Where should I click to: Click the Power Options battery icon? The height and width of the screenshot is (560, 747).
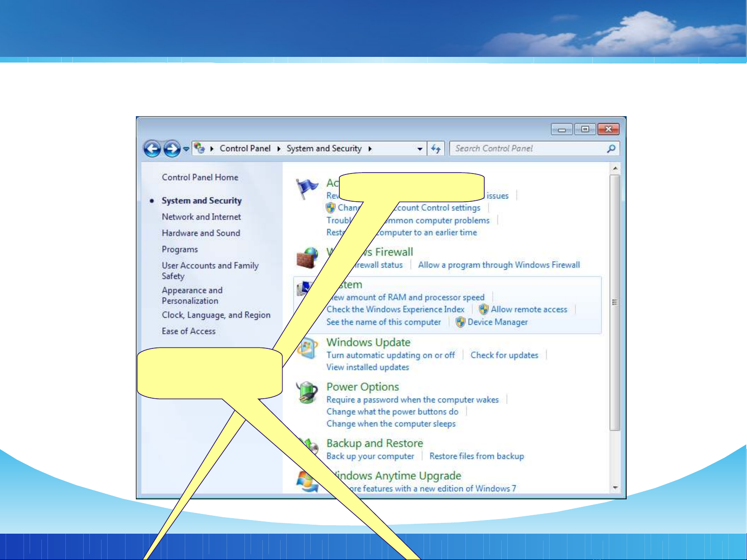tap(307, 393)
